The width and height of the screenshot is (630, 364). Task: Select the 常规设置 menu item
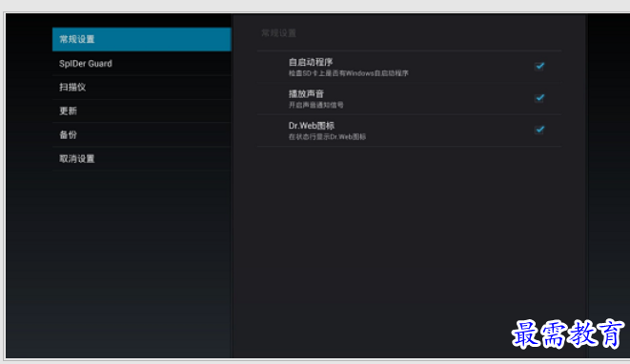[141, 39]
